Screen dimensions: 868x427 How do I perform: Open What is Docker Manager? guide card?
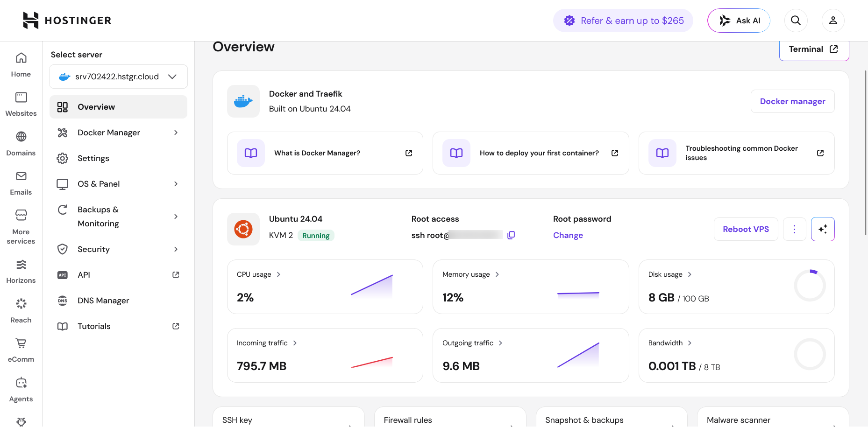click(x=325, y=153)
